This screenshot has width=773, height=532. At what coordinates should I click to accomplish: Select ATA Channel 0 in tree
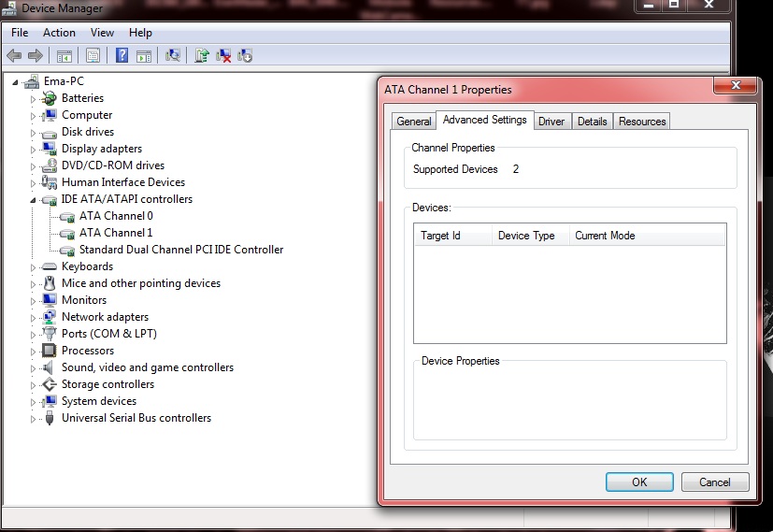116,216
